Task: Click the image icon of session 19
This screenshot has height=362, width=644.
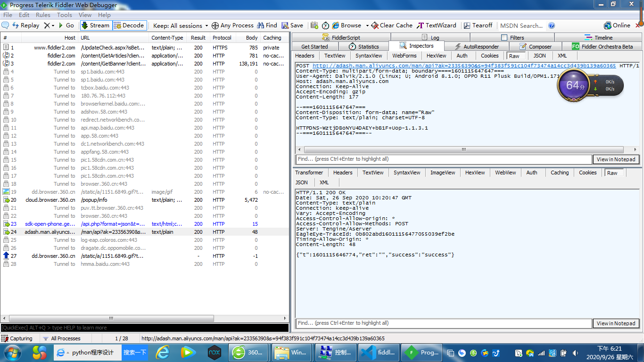Action: [6, 192]
